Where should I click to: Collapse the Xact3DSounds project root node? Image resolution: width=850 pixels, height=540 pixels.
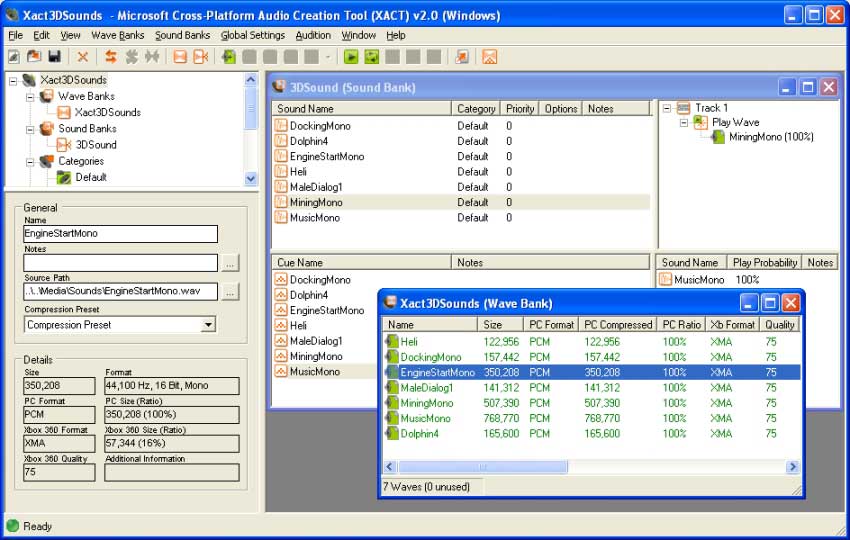(x=13, y=81)
